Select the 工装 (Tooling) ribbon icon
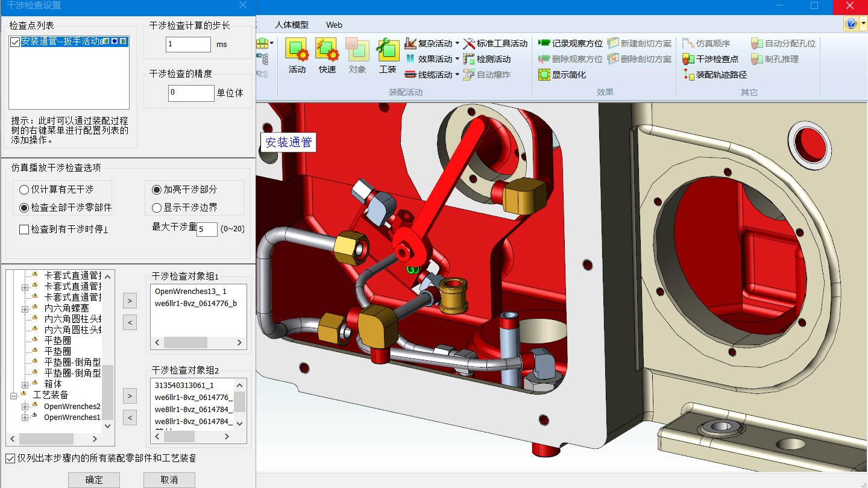 click(x=388, y=55)
